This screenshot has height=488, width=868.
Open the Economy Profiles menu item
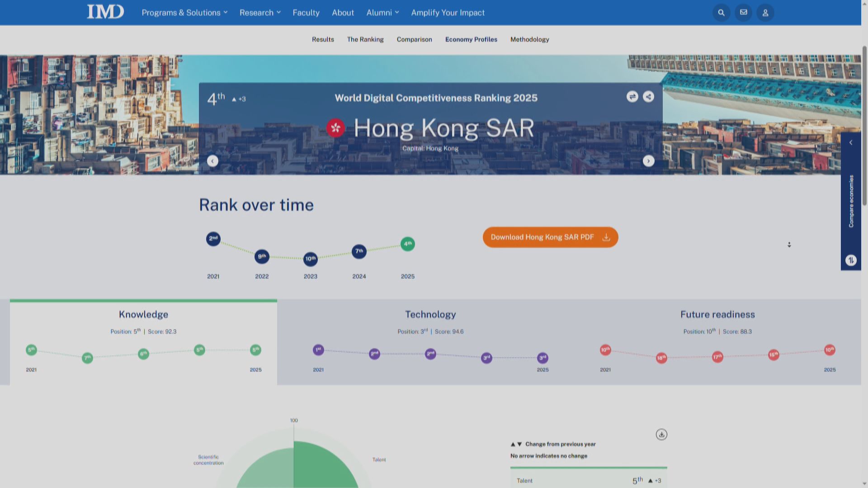471,40
